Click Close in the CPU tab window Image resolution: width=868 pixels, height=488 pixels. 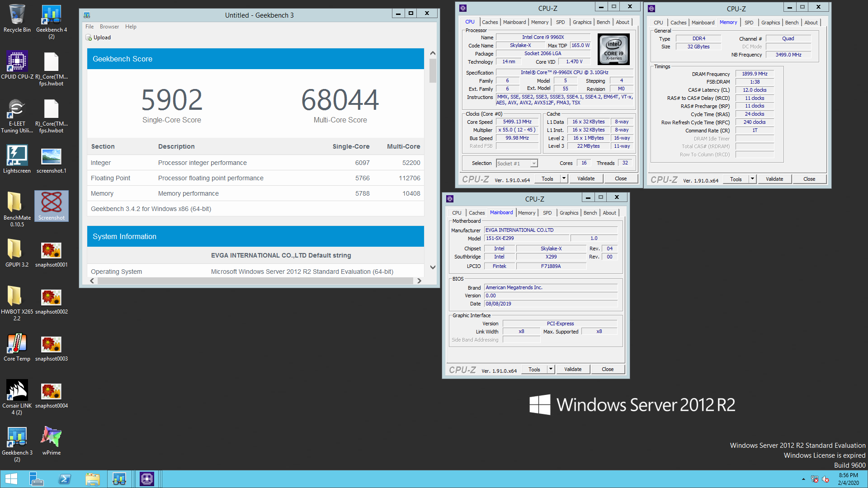click(621, 178)
